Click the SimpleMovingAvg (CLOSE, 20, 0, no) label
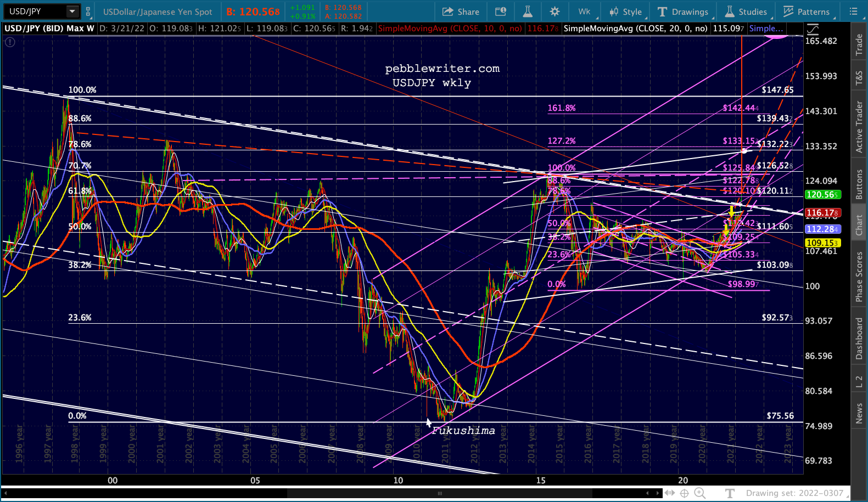This screenshot has width=868, height=502. (x=635, y=29)
